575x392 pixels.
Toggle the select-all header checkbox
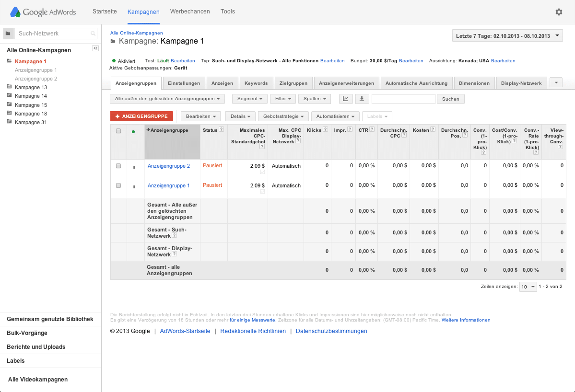click(x=118, y=131)
